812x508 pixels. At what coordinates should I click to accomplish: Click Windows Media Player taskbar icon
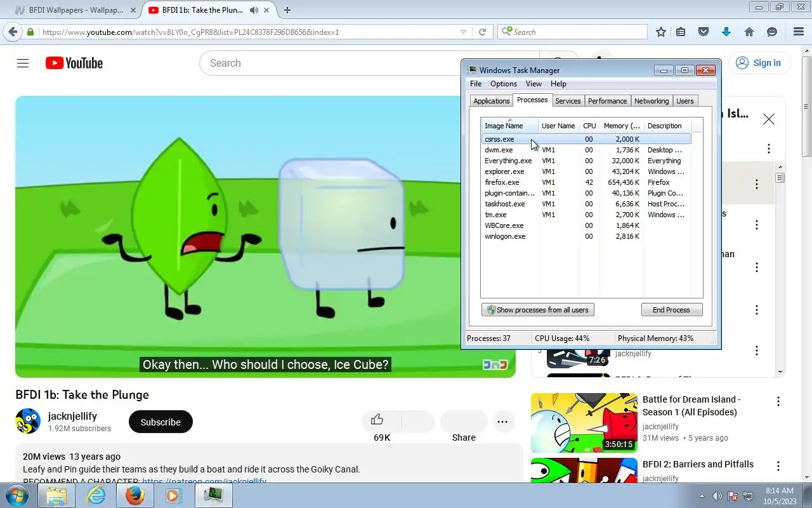point(173,495)
